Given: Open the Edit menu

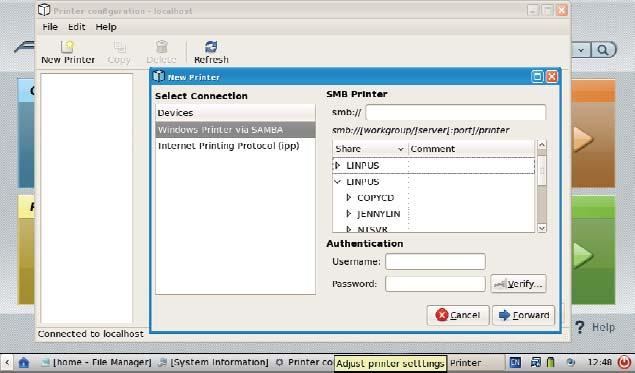Looking at the screenshot, I should coord(77,27).
